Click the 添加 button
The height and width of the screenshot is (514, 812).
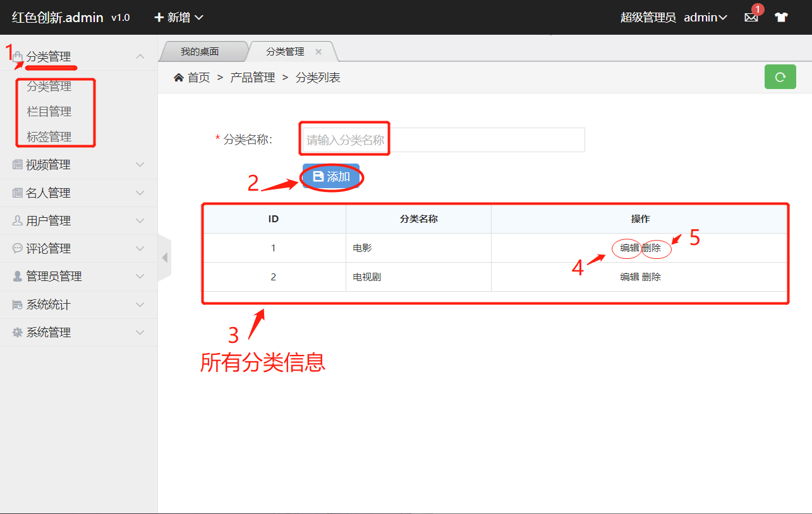pos(331,177)
